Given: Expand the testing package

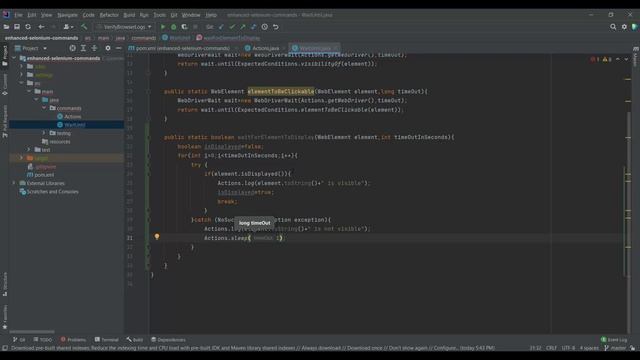Looking at the screenshot, I should tap(44, 133).
